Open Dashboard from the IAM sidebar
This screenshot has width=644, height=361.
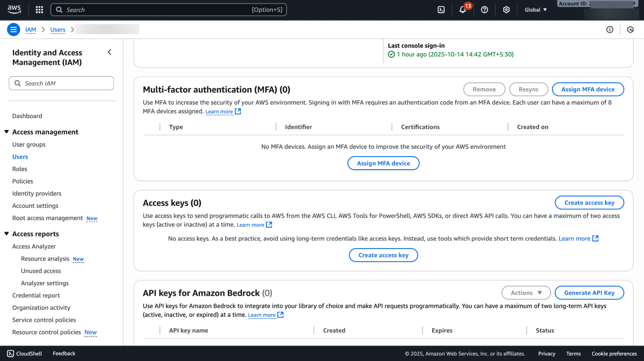pos(27,116)
